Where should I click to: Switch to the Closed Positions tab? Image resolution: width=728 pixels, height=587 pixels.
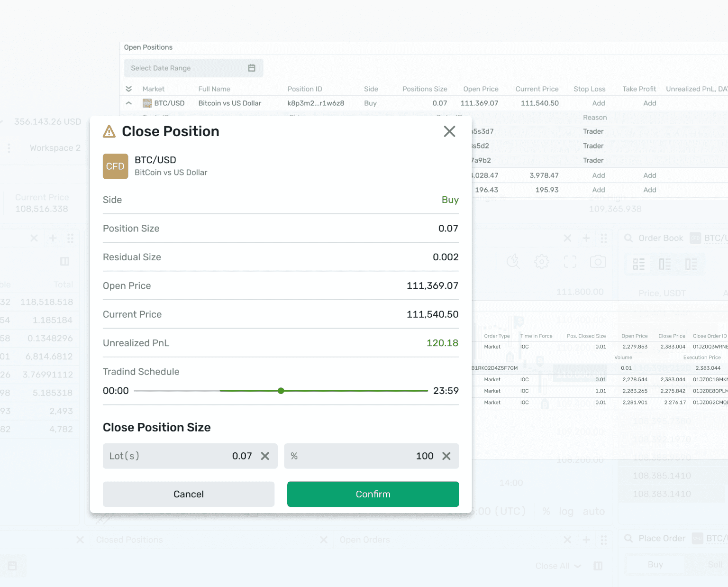pyautogui.click(x=129, y=540)
